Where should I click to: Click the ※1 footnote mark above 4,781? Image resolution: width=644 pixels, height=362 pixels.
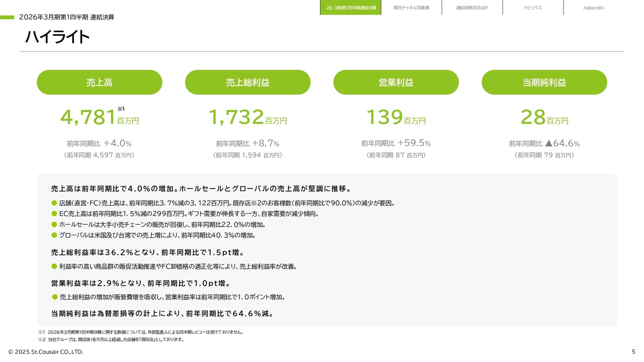pos(120,109)
